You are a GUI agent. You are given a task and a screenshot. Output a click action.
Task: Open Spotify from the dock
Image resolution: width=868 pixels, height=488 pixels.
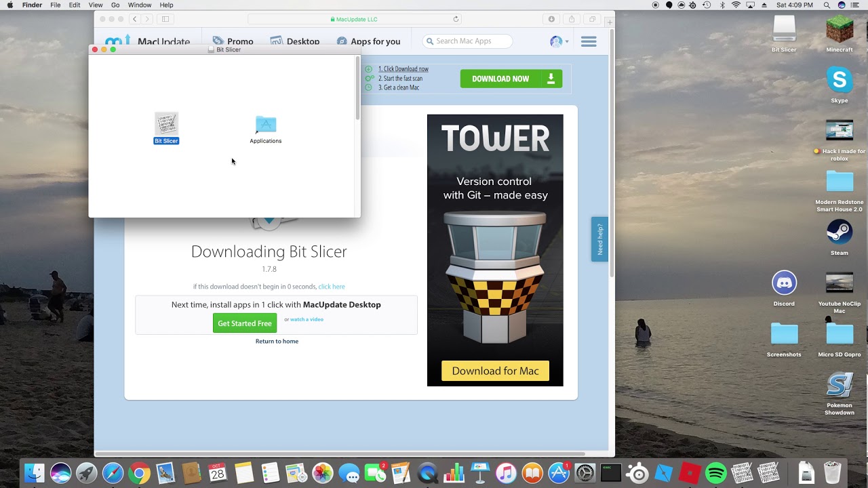point(715,473)
